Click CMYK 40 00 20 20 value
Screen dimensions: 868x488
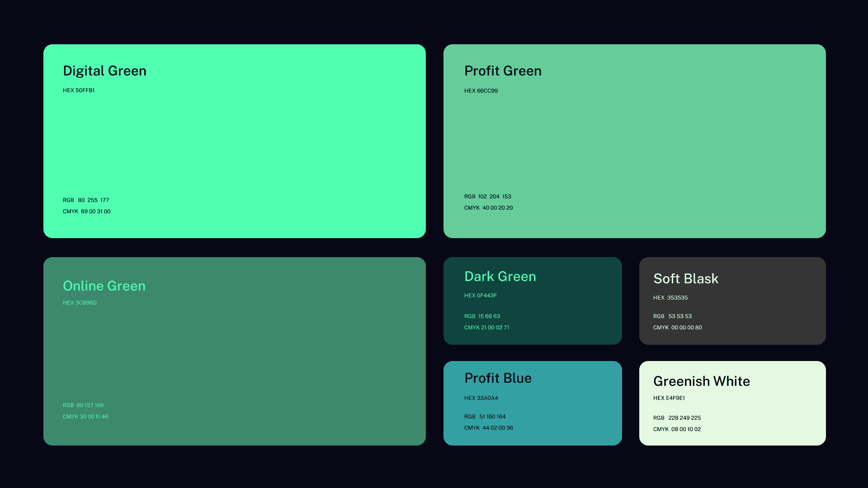click(489, 208)
